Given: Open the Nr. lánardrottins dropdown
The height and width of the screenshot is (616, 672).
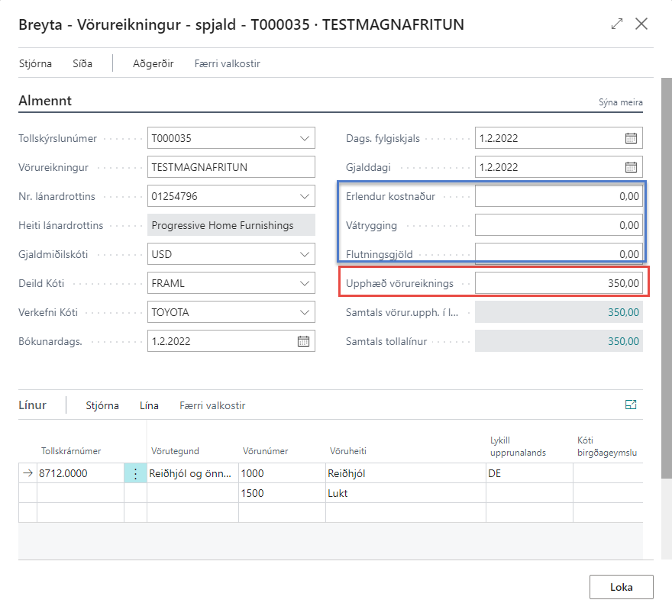Looking at the screenshot, I should 304,196.
